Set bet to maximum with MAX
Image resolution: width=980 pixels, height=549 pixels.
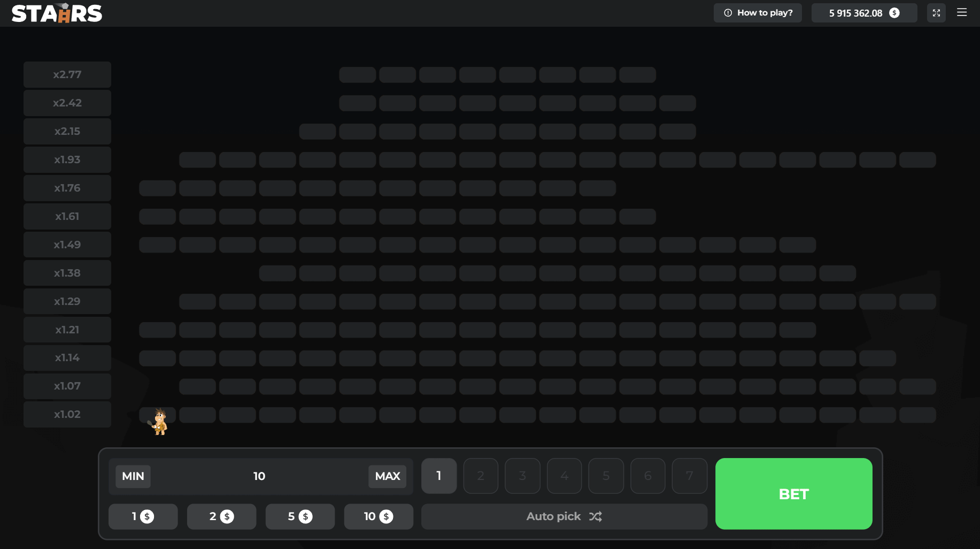387,476
